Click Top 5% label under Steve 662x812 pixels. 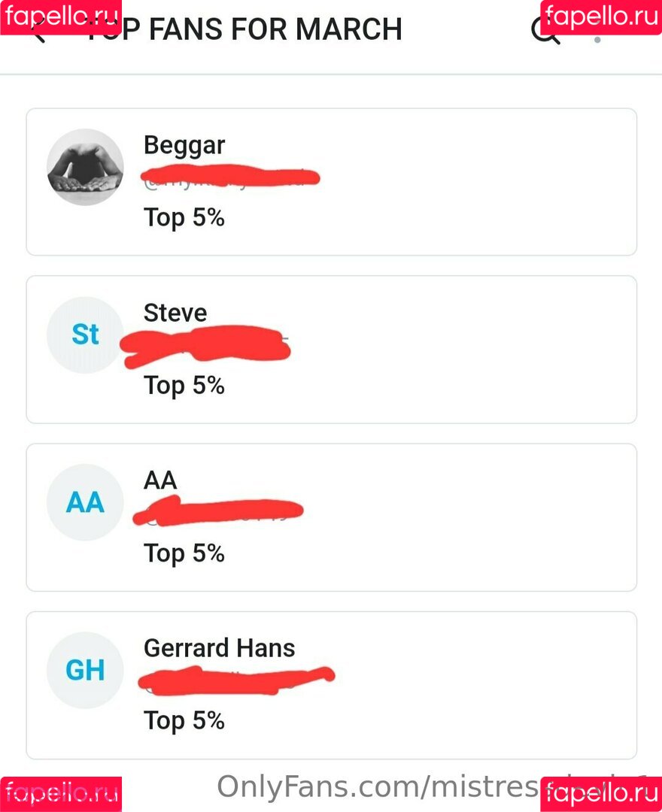click(184, 386)
